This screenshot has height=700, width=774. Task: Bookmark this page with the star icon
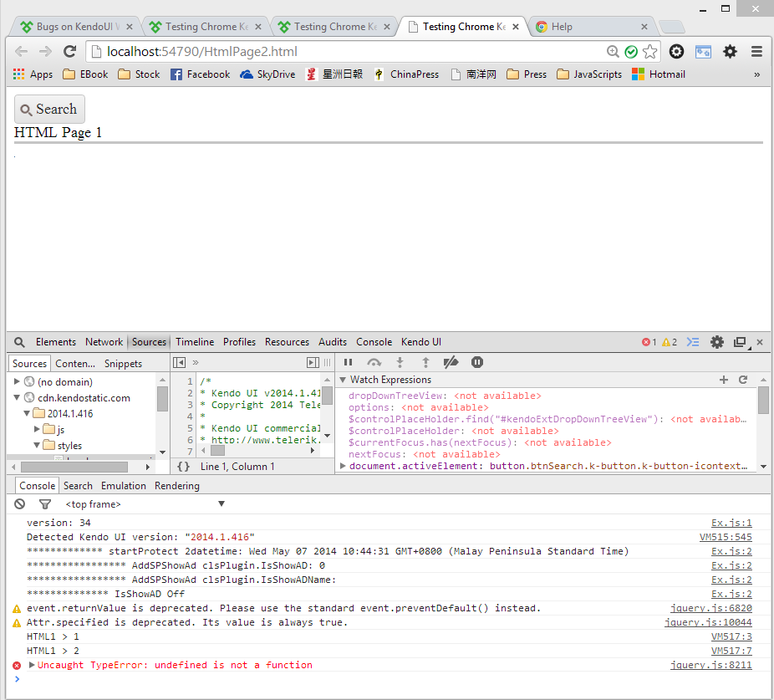click(x=649, y=52)
